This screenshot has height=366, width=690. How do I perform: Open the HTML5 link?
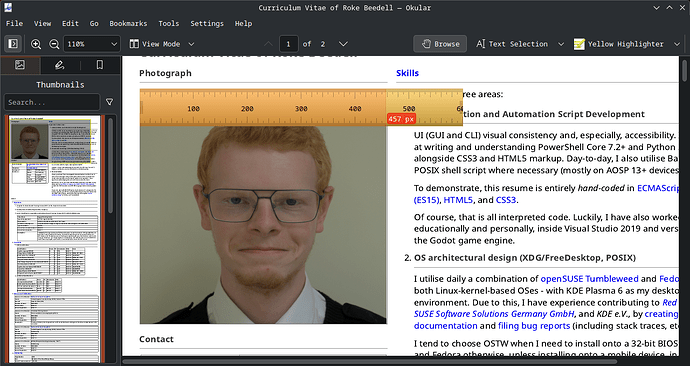pyautogui.click(x=458, y=200)
